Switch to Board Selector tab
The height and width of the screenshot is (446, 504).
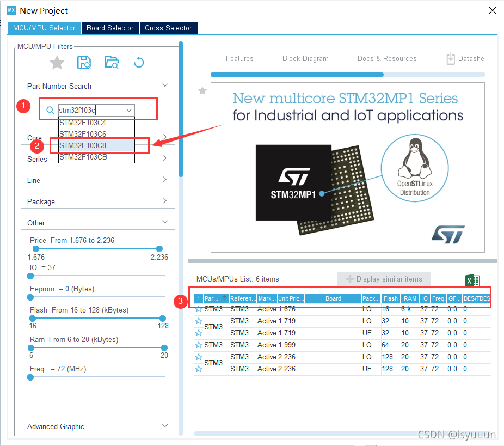point(110,28)
